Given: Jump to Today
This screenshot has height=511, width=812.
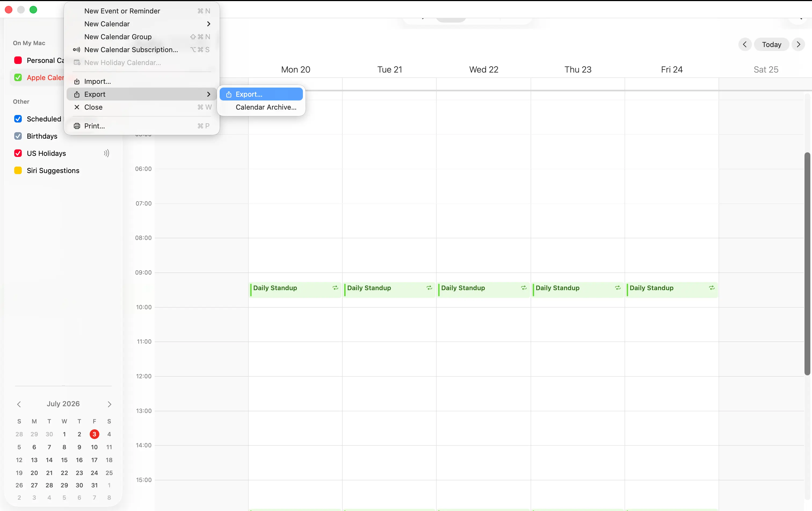Looking at the screenshot, I should [x=771, y=45].
